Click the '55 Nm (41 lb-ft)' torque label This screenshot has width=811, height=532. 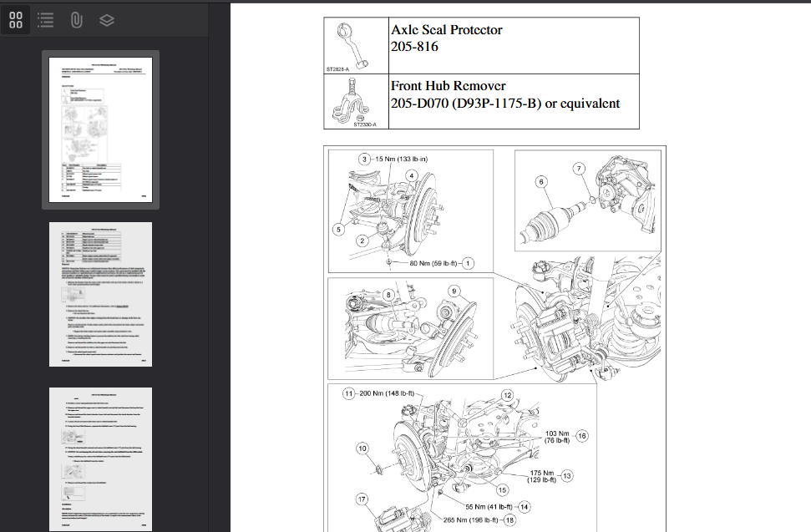[x=489, y=507]
